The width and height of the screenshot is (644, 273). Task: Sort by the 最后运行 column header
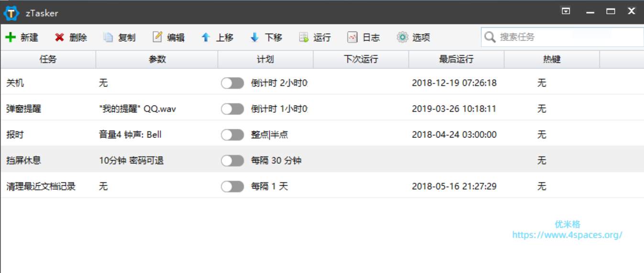(x=456, y=59)
